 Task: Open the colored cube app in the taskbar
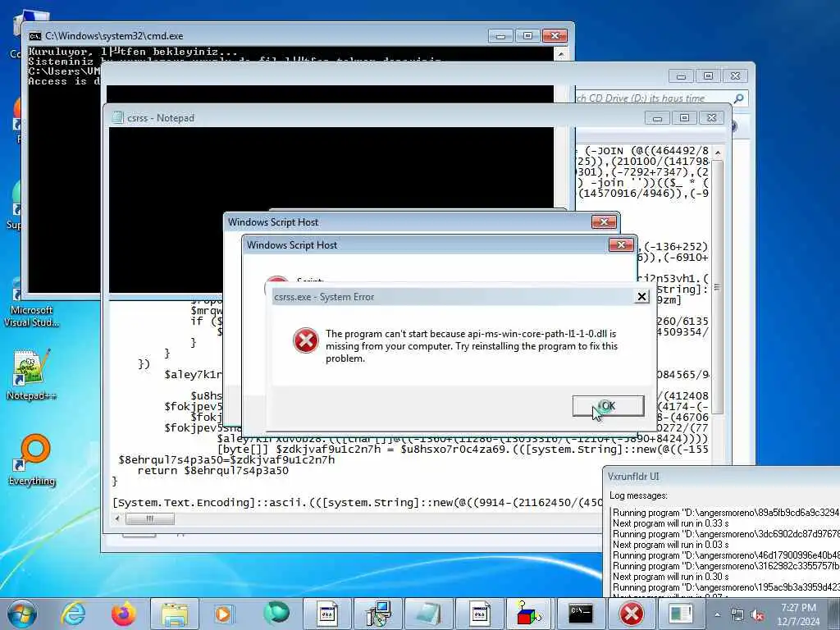pos(530,614)
